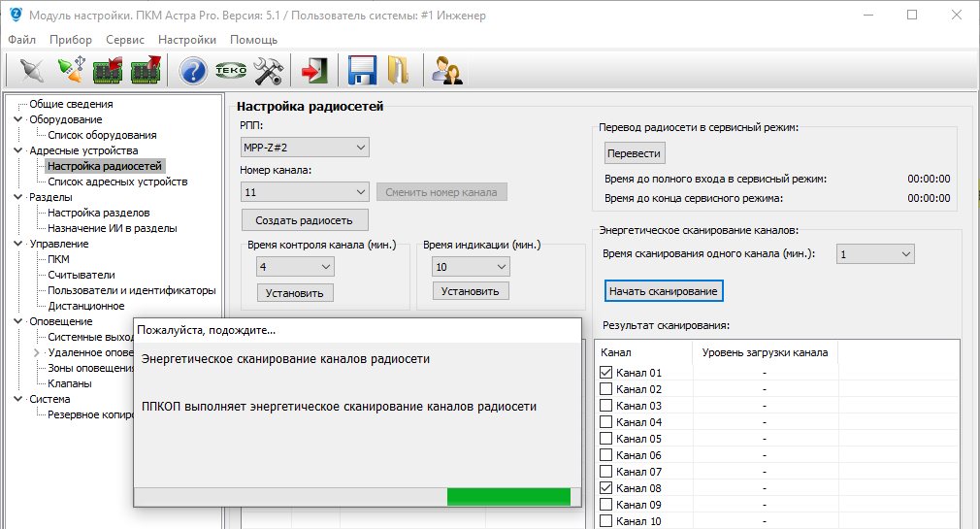Open the Сервис menu
The height and width of the screenshot is (529, 980).
125,40
